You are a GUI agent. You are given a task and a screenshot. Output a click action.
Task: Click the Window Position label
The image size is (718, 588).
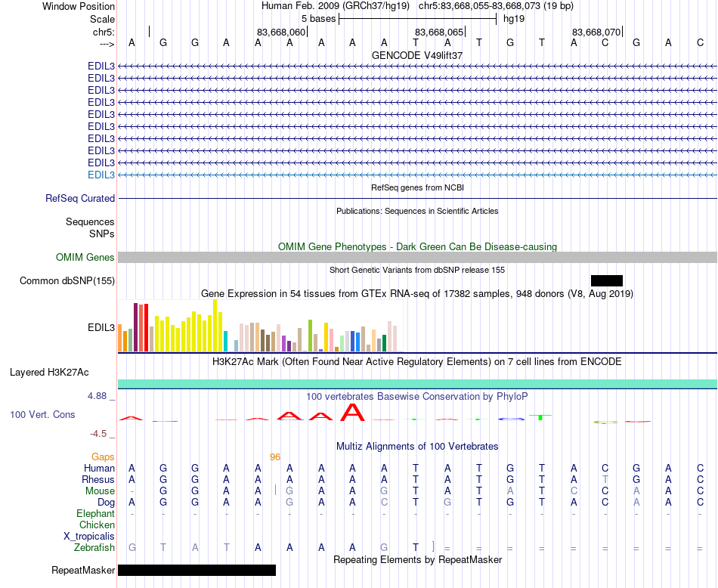(79, 6)
